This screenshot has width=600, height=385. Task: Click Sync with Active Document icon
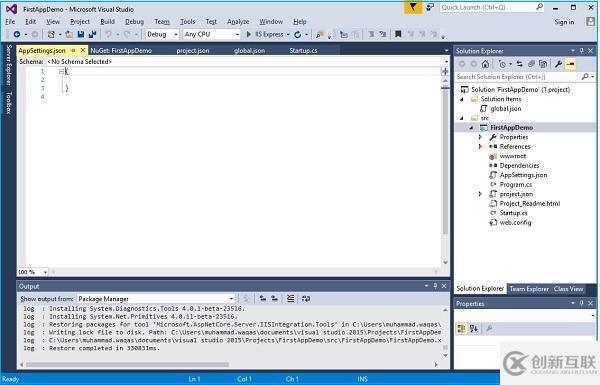click(519, 64)
